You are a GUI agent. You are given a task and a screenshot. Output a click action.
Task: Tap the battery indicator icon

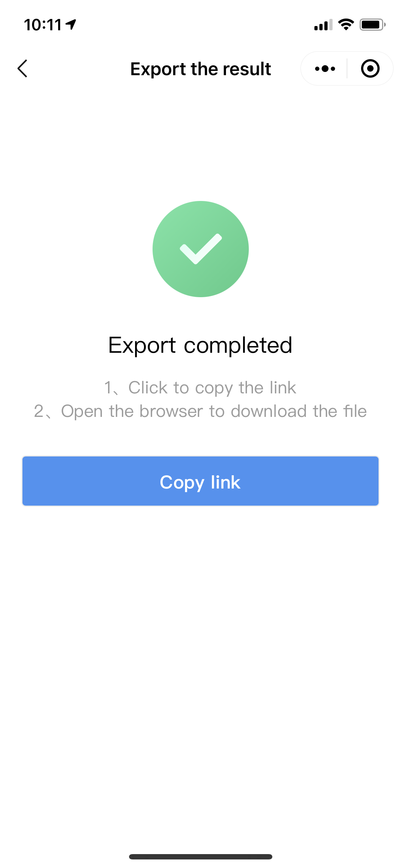pos(372,25)
